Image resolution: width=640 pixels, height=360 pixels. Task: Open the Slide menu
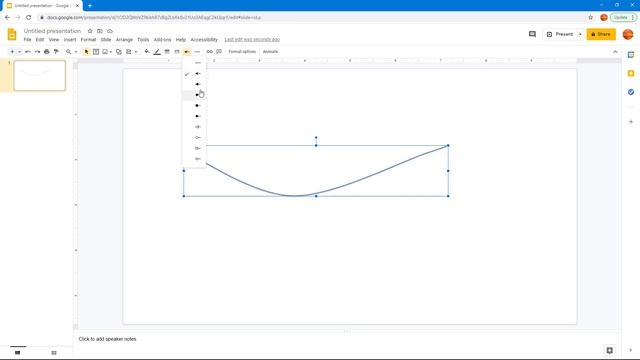(106, 40)
